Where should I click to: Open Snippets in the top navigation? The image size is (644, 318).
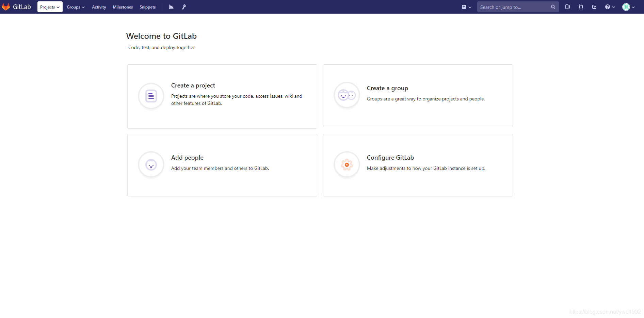pyautogui.click(x=147, y=7)
